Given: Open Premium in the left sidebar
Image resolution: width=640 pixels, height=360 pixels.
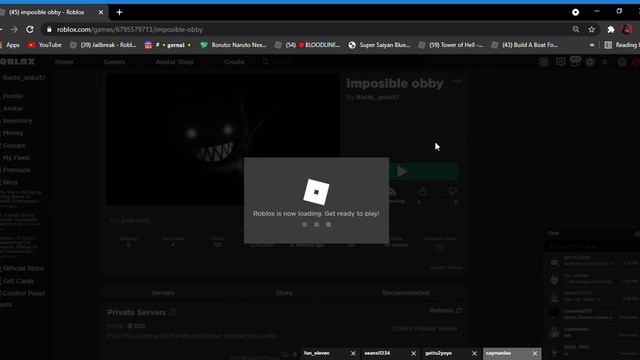Looking at the screenshot, I should pos(16,170).
